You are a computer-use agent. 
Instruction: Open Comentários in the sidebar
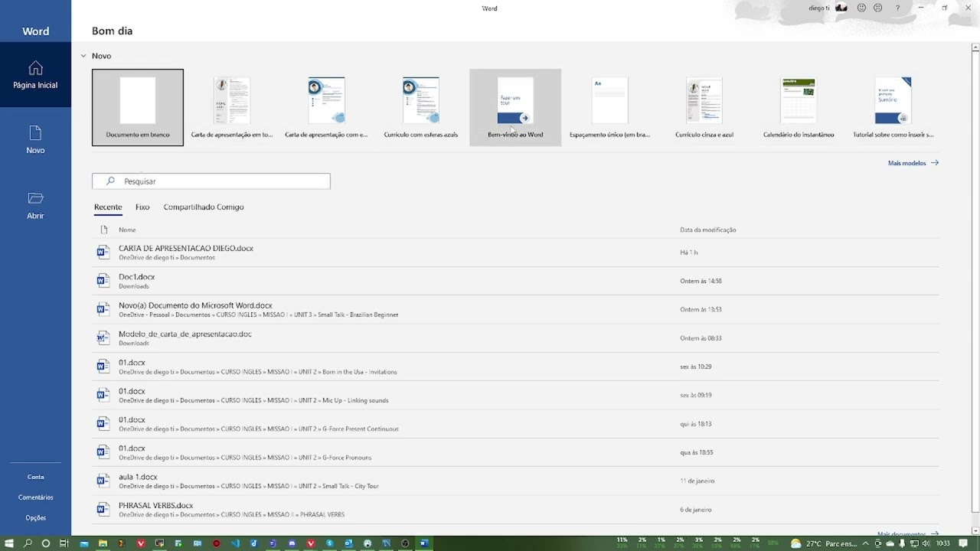tap(35, 497)
